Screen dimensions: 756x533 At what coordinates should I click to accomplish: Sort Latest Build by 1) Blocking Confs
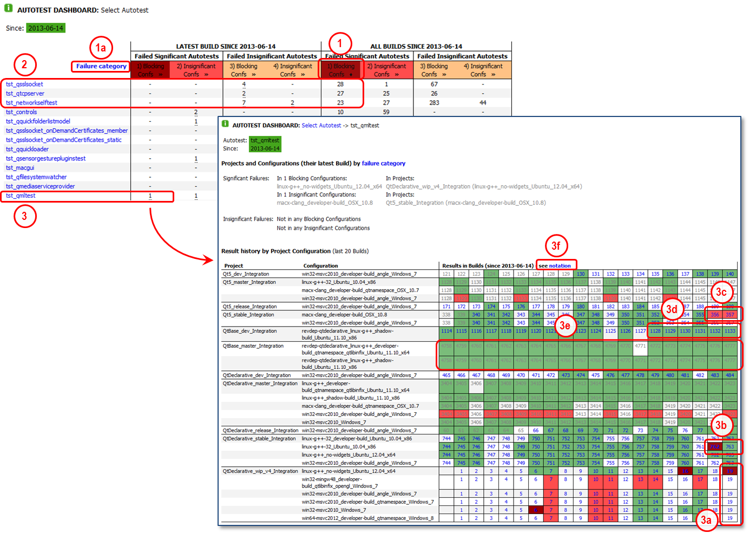coord(150,70)
